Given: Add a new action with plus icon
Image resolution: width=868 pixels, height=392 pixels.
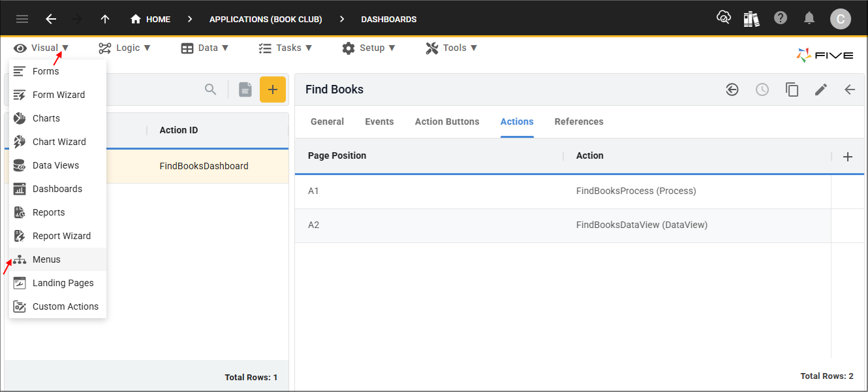Looking at the screenshot, I should pyautogui.click(x=848, y=156).
